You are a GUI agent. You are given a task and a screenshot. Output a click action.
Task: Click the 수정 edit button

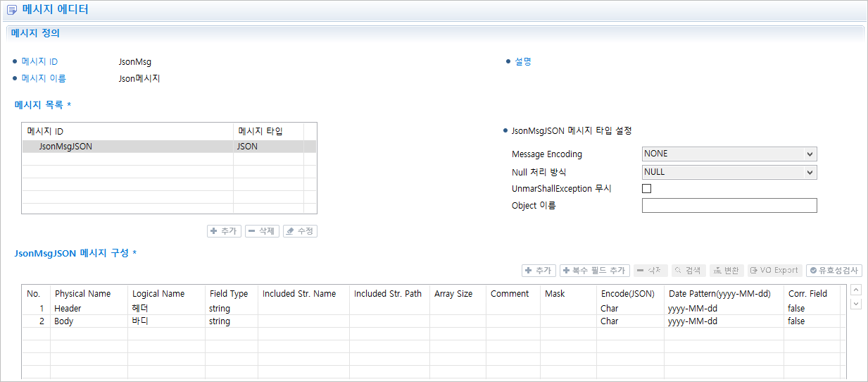pos(300,231)
